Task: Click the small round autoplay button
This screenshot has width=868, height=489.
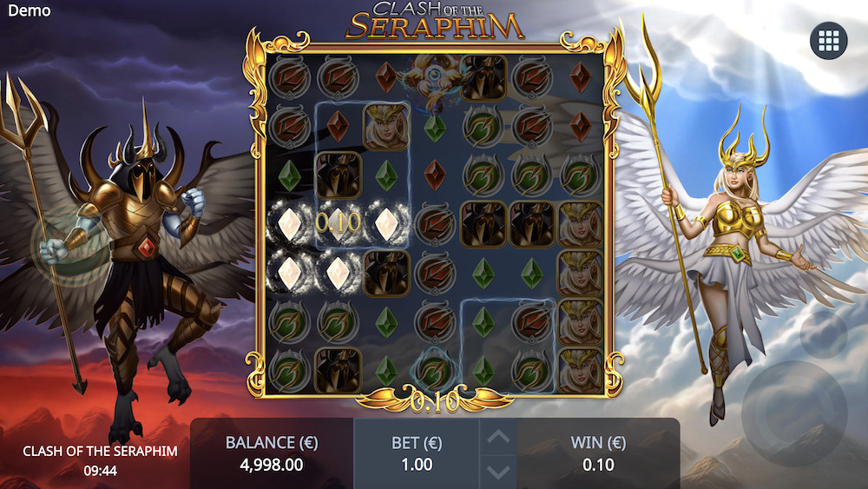Action: tap(823, 334)
